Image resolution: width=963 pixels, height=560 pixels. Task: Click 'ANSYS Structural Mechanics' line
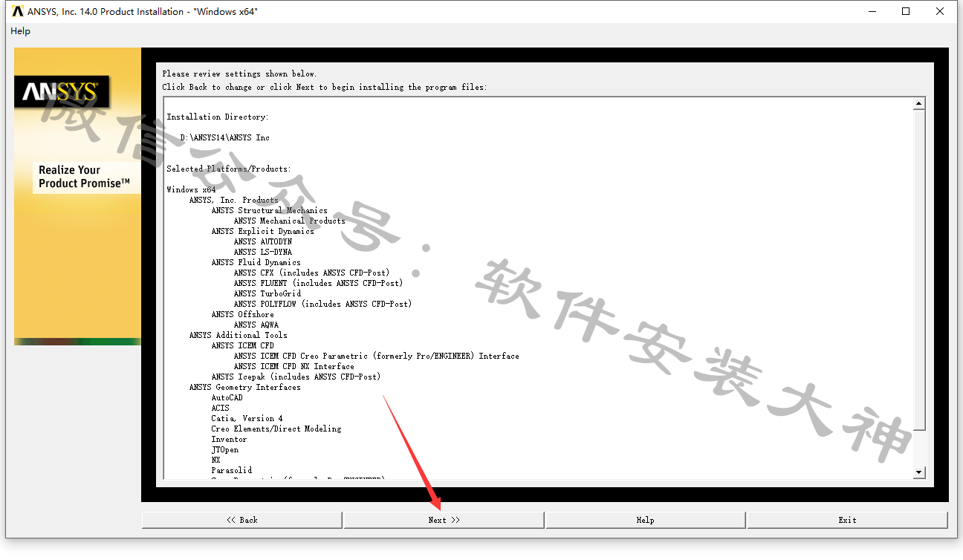[x=269, y=210]
